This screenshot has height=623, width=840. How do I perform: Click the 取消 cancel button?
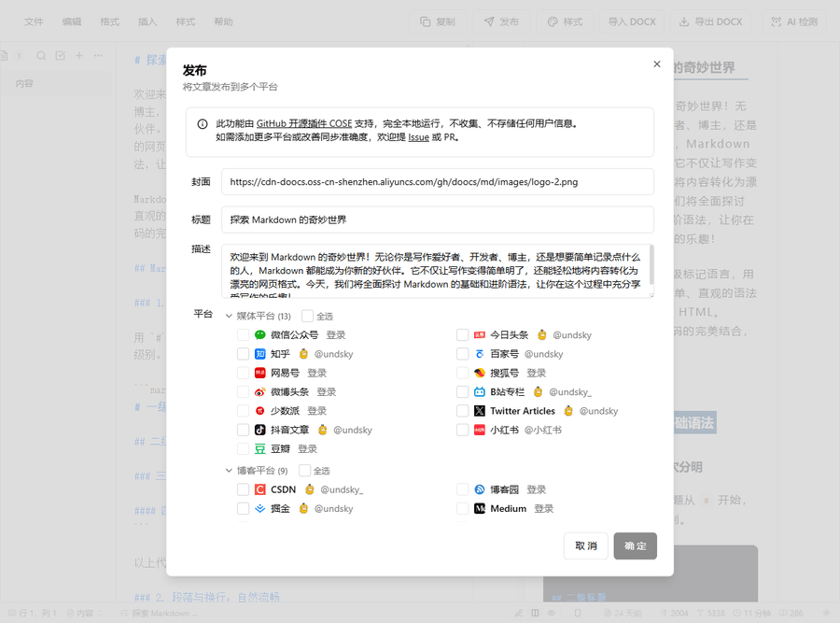tap(585, 545)
